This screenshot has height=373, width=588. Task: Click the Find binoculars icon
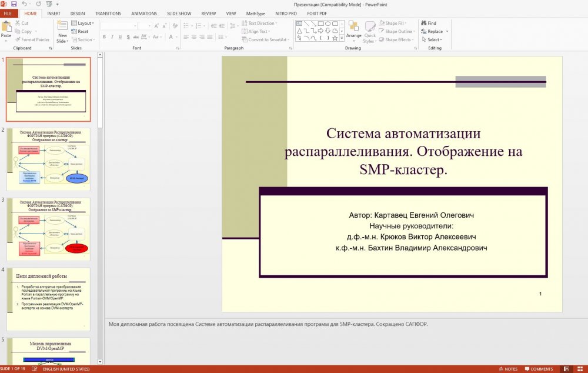point(423,24)
